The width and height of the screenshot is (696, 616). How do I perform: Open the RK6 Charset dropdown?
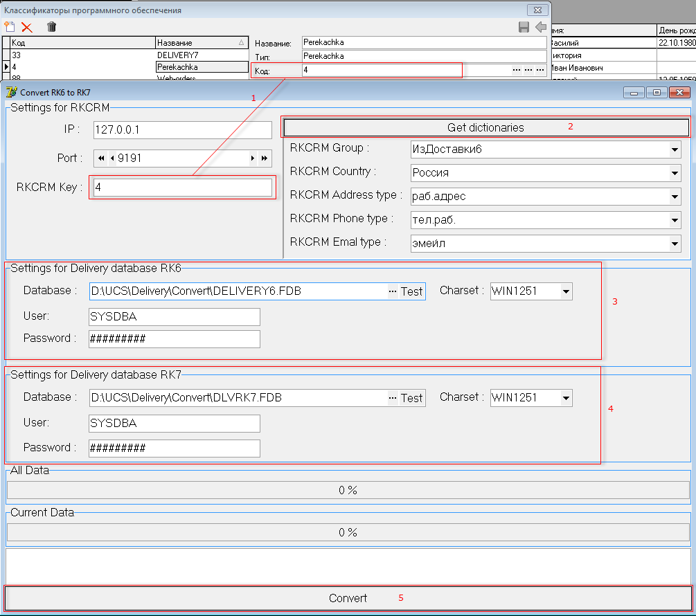(x=566, y=291)
